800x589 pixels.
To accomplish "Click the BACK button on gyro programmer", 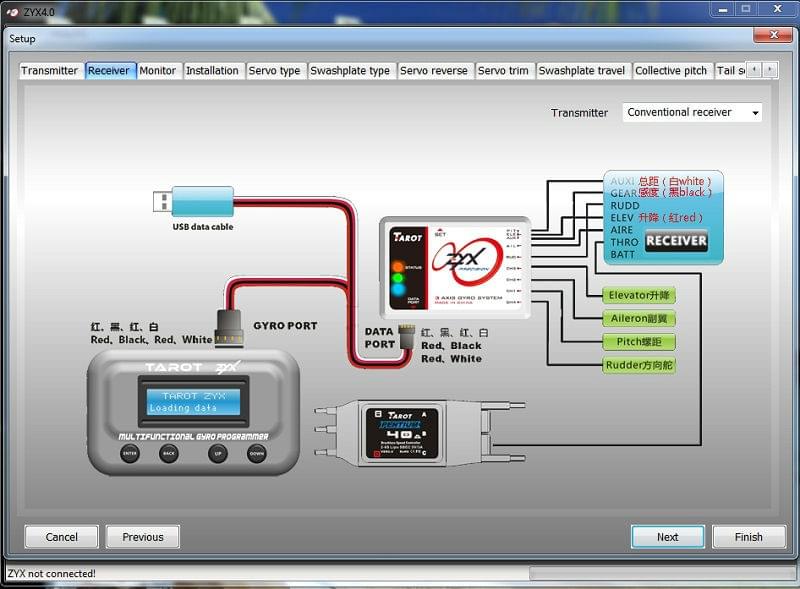I will pyautogui.click(x=168, y=453).
